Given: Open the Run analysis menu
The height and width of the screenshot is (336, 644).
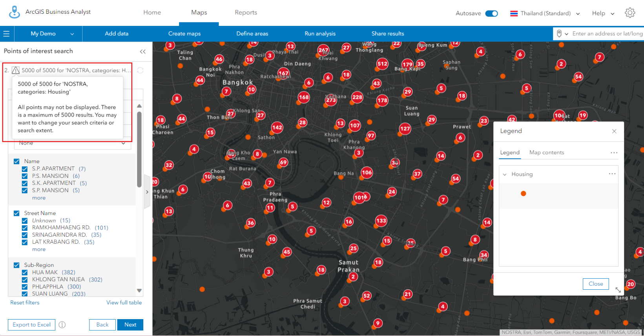Looking at the screenshot, I should point(320,34).
